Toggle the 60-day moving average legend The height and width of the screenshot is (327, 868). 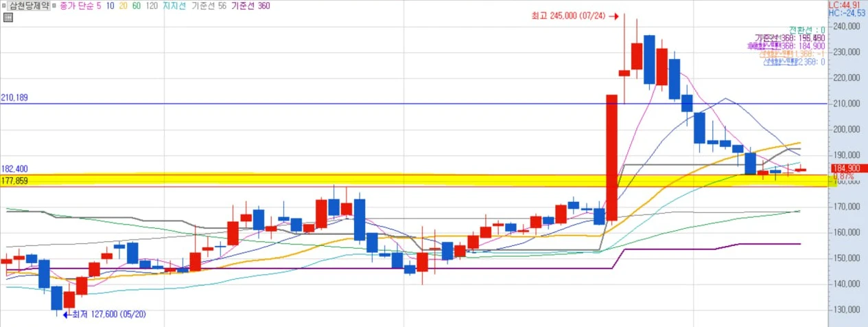137,5
